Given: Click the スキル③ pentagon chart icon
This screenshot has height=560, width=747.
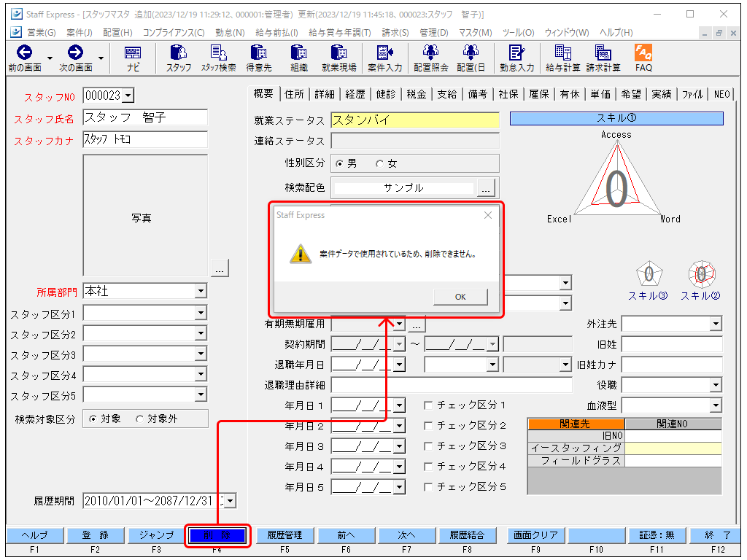Looking at the screenshot, I should pyautogui.click(x=649, y=274).
